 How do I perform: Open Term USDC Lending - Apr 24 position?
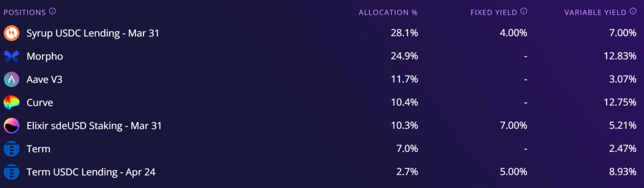tap(91, 172)
